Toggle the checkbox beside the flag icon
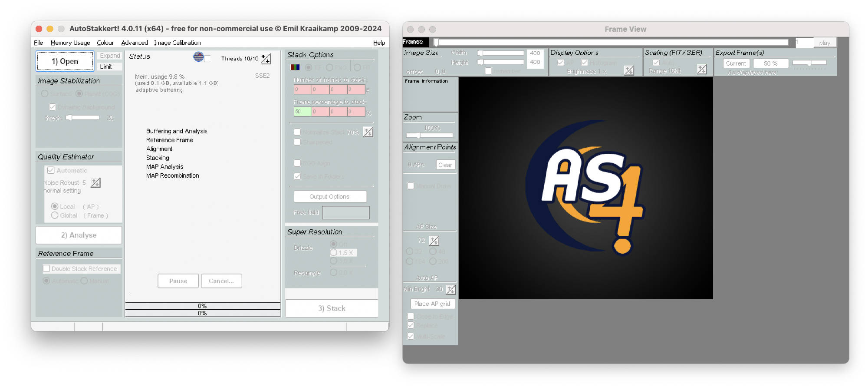This screenshot has height=387, width=868. 207,59
